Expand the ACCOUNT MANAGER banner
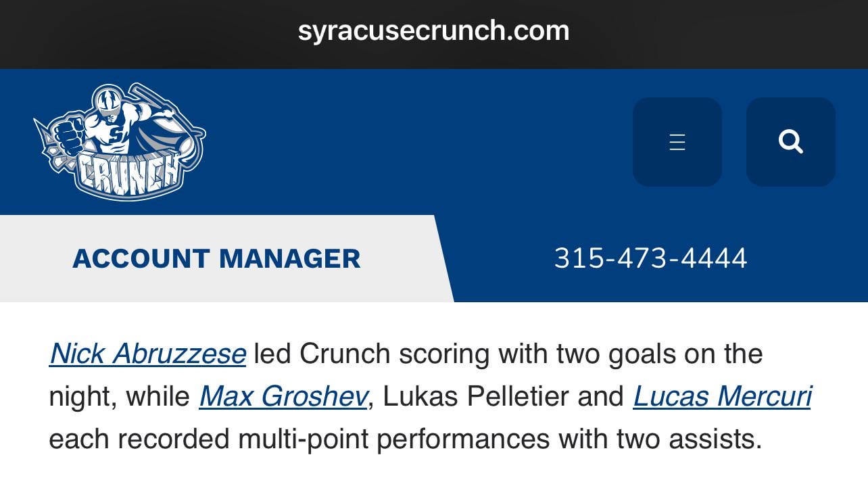The height and width of the screenshot is (478, 868). pyautogui.click(x=216, y=258)
